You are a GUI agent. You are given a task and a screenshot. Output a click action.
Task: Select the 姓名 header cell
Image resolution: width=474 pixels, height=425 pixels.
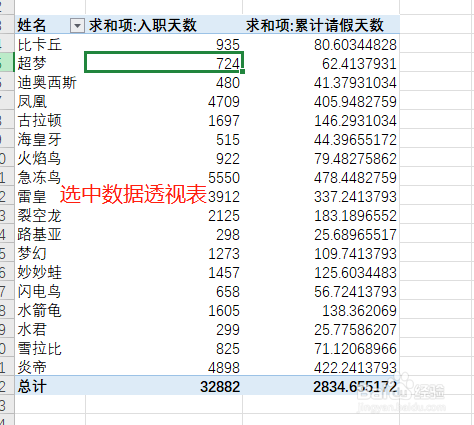(x=50, y=24)
